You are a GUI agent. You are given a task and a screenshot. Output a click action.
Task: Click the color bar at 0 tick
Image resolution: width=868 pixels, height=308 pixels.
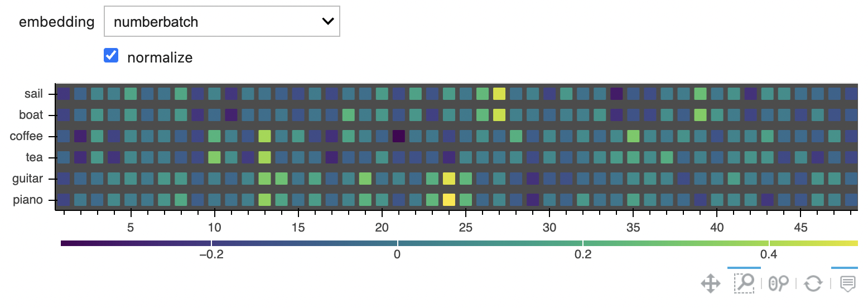(397, 243)
